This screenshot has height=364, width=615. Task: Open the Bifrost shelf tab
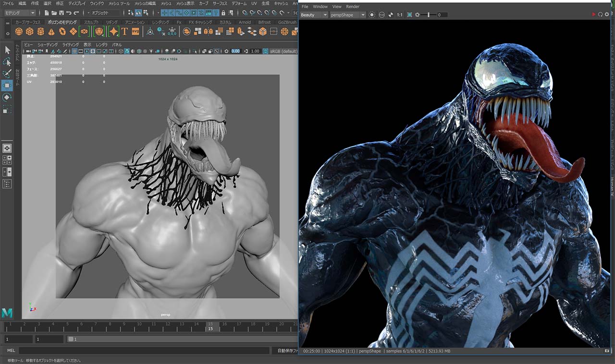coord(264,22)
